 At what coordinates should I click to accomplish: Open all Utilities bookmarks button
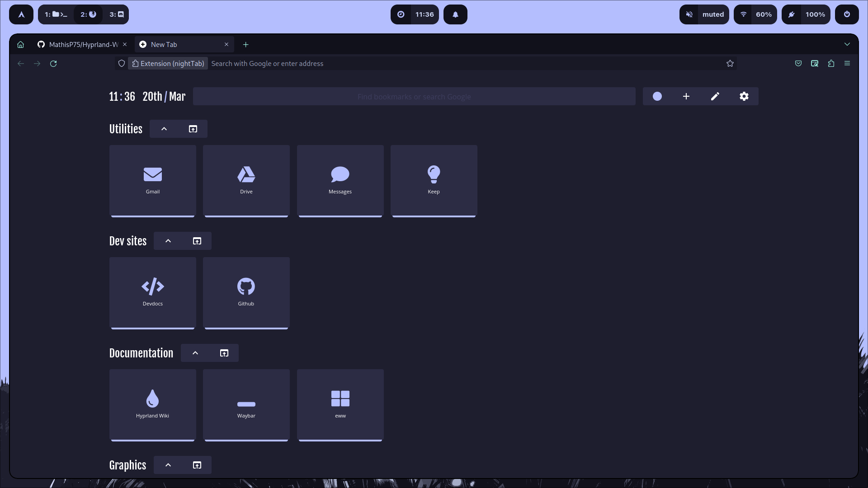[x=193, y=129]
